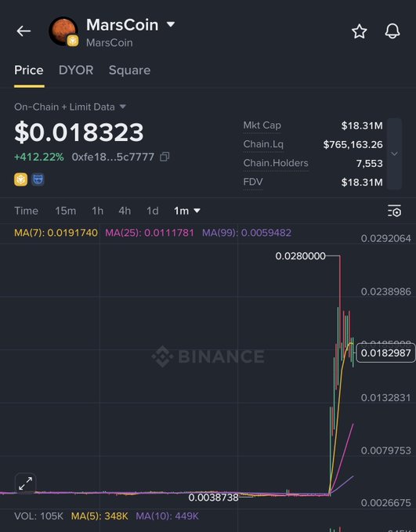Expand the chart to fullscreen
The image size is (416, 532).
[x=25, y=483]
